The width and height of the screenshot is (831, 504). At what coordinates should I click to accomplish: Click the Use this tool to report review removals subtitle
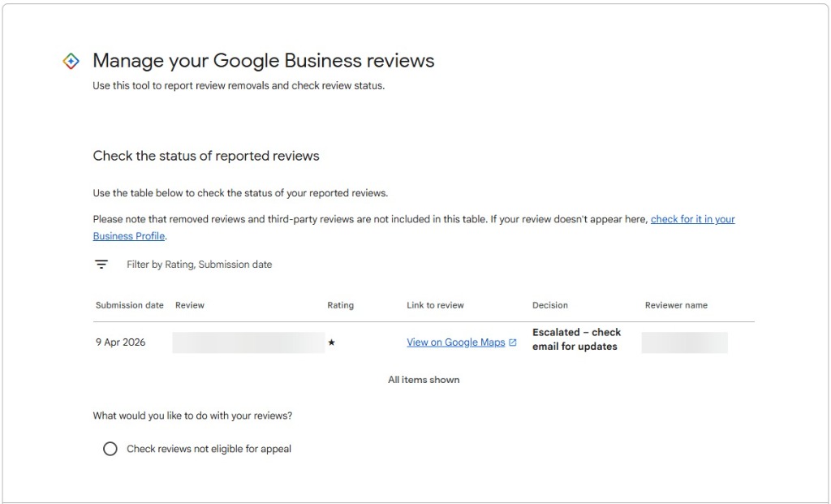239,85
